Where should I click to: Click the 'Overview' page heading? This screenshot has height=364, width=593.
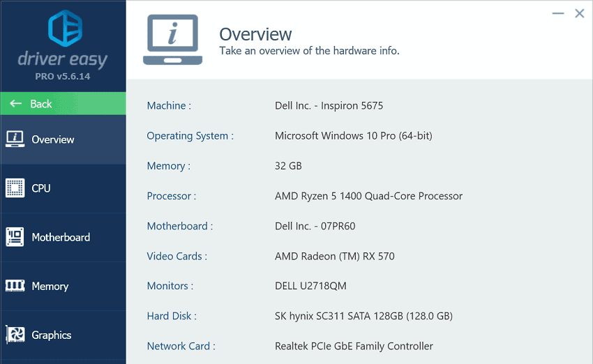coord(255,34)
